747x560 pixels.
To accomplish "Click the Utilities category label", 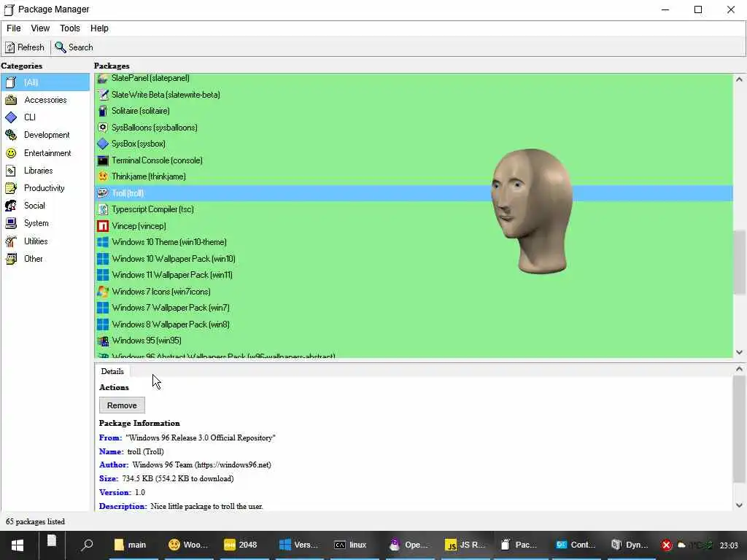I will click(36, 241).
